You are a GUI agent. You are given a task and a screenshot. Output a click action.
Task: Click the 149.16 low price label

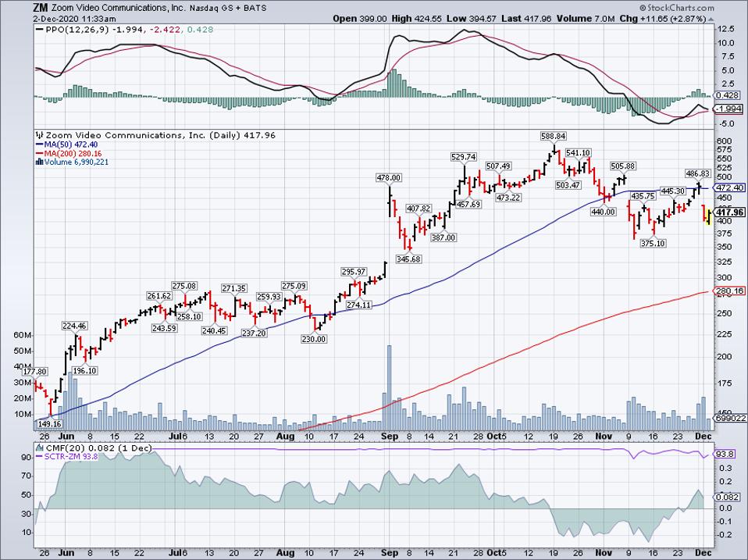(x=50, y=423)
